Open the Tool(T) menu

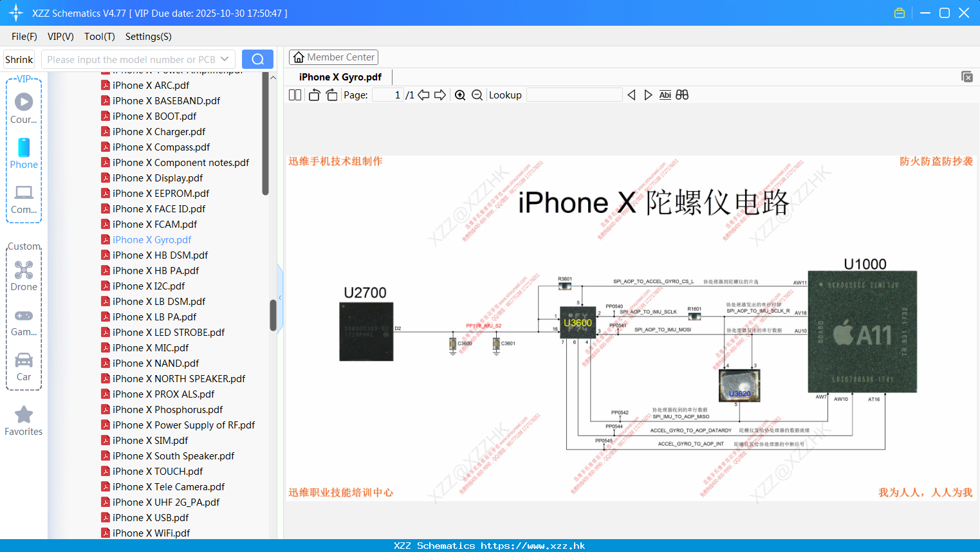coord(100,37)
